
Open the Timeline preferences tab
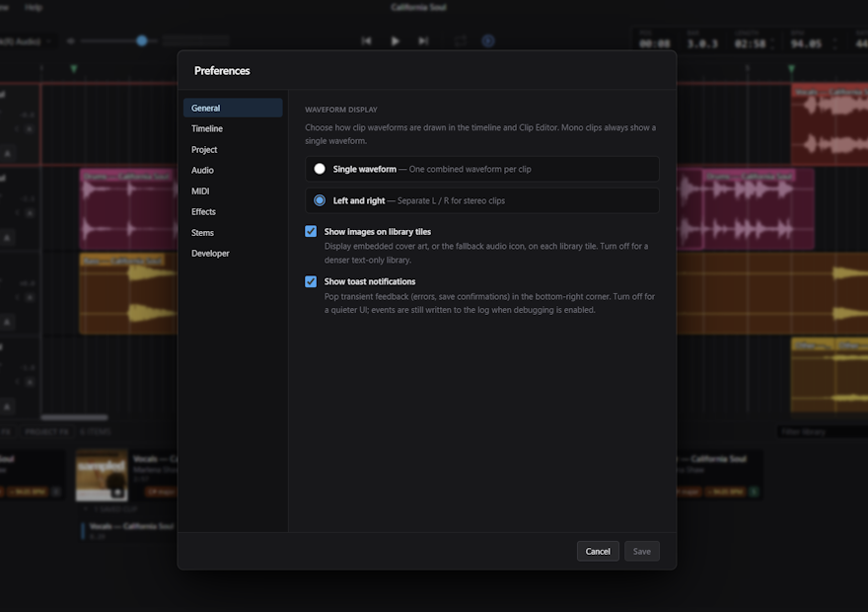pos(233,128)
